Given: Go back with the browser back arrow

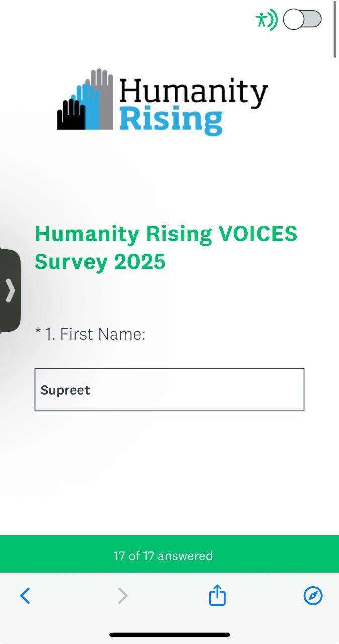Looking at the screenshot, I should [x=25, y=596].
